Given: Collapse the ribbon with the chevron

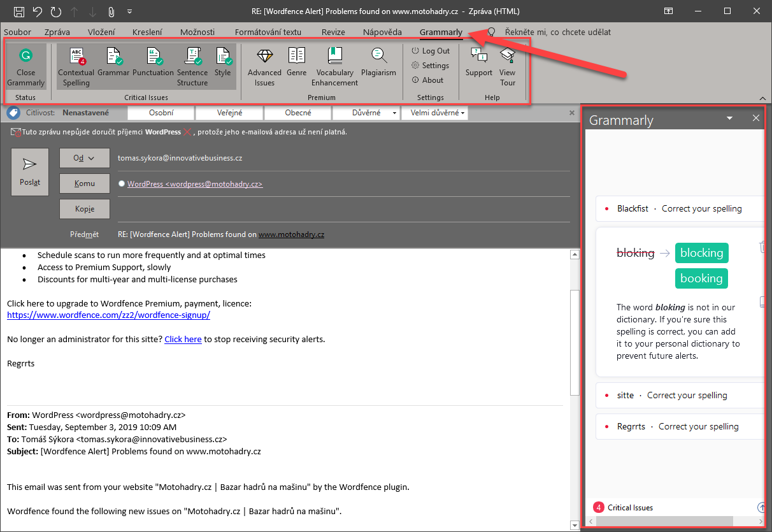Looking at the screenshot, I should pos(762,98).
